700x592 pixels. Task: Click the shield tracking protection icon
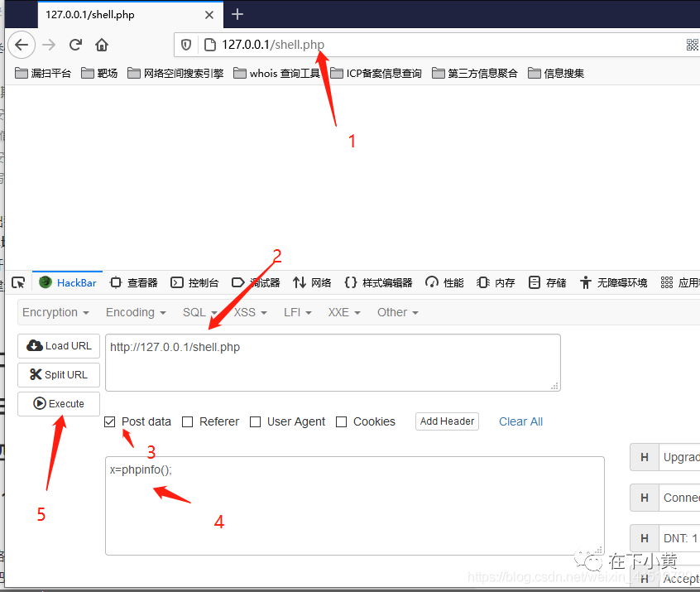point(186,45)
